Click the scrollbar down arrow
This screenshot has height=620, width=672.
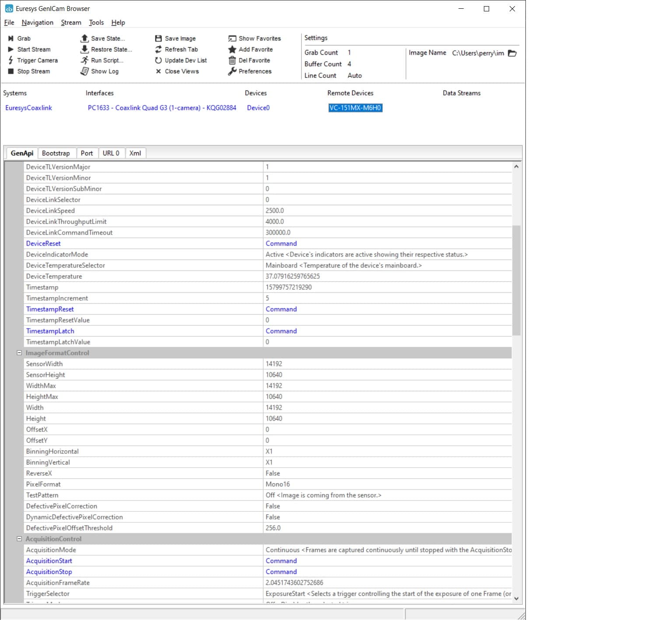516,598
